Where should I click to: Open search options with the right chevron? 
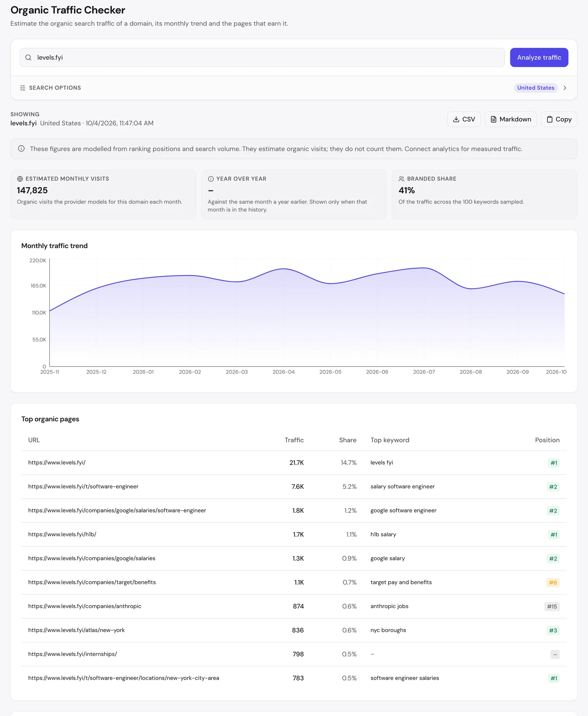pos(565,88)
